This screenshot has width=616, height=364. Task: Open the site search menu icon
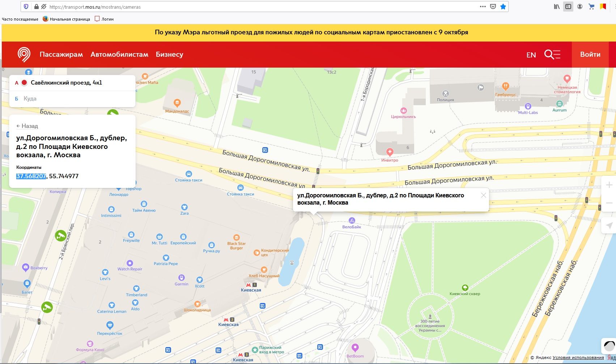[x=552, y=55]
